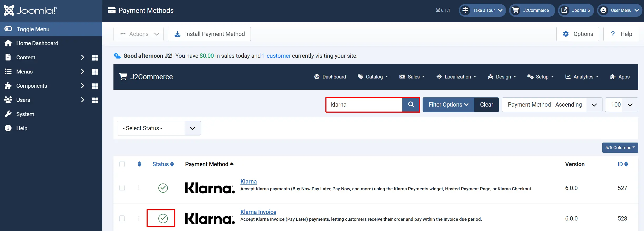Open the Design menu
The height and width of the screenshot is (231, 644).
(x=502, y=77)
